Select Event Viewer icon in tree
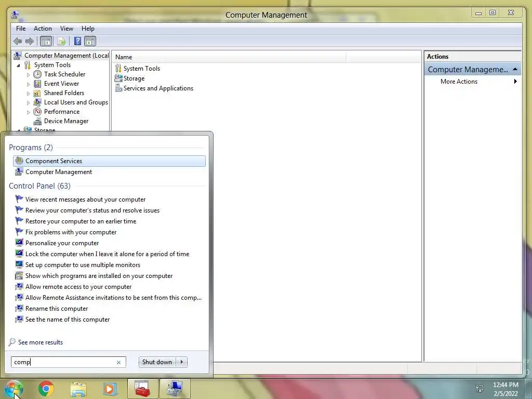The image size is (532, 399). coord(37,84)
